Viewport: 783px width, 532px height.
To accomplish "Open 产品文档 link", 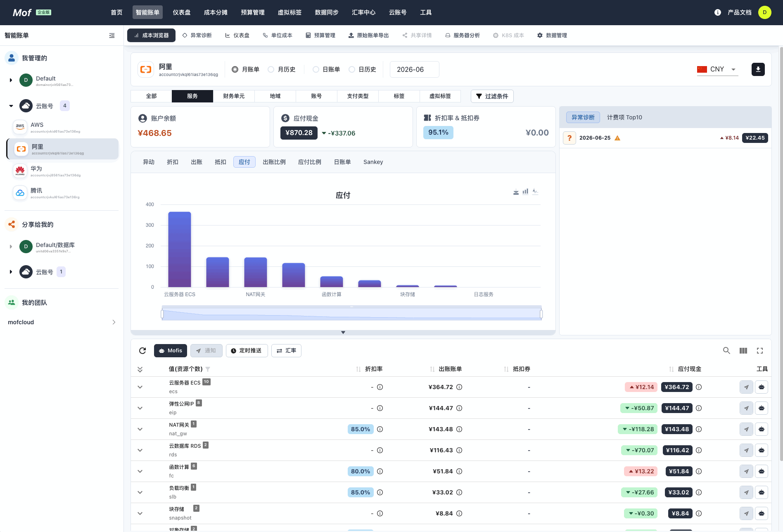I will (740, 12).
